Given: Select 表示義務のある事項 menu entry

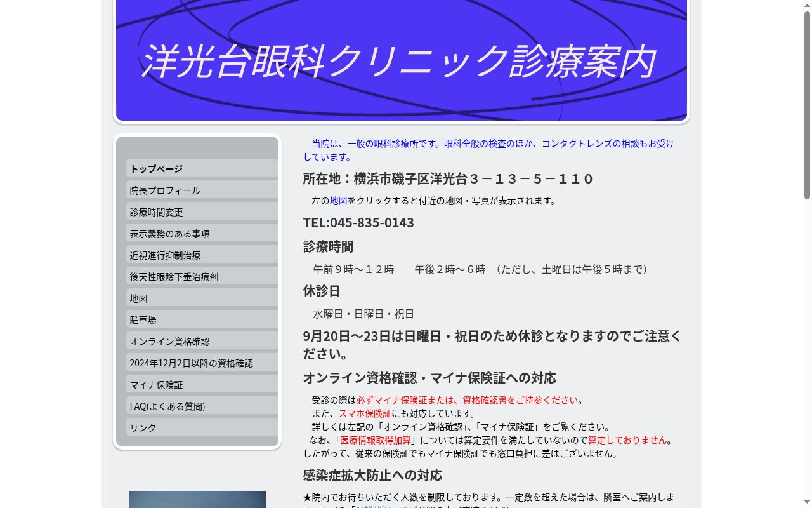Looking at the screenshot, I should [x=202, y=233].
